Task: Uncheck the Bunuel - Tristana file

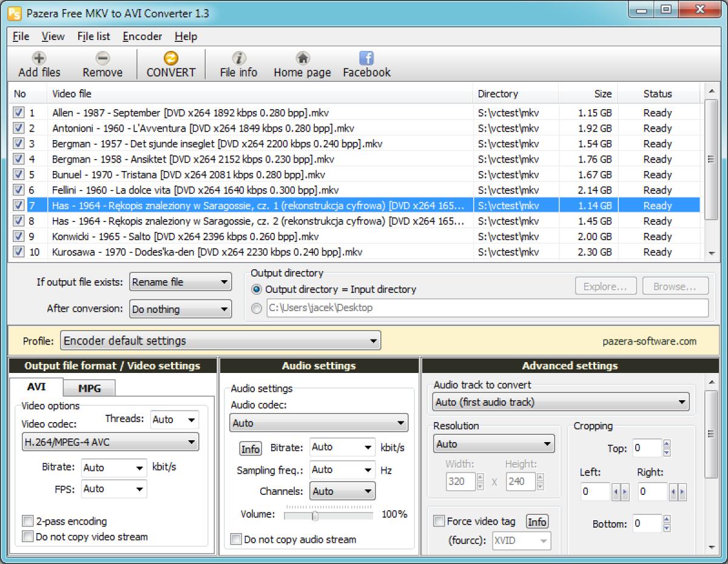Action: [x=19, y=174]
